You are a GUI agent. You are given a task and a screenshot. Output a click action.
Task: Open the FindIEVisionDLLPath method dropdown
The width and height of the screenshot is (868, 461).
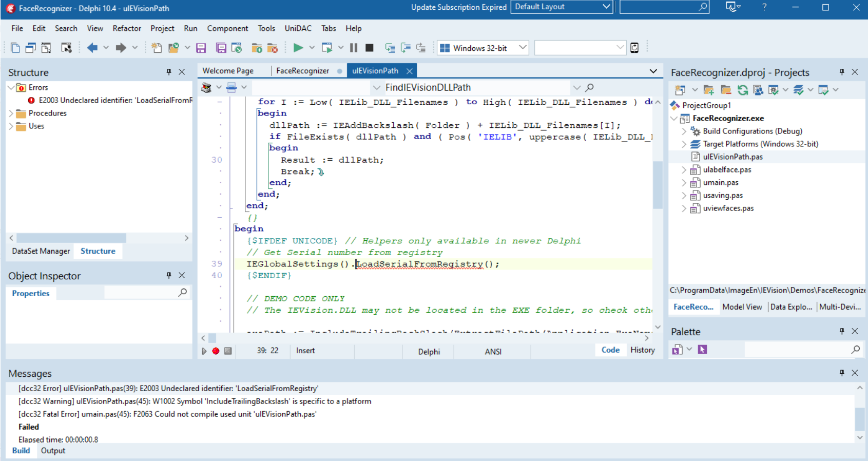(576, 88)
